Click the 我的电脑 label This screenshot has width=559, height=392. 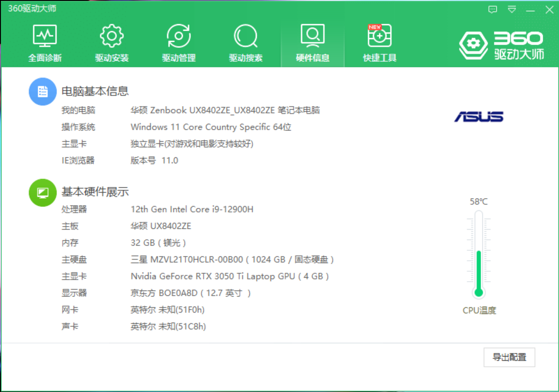[78, 110]
